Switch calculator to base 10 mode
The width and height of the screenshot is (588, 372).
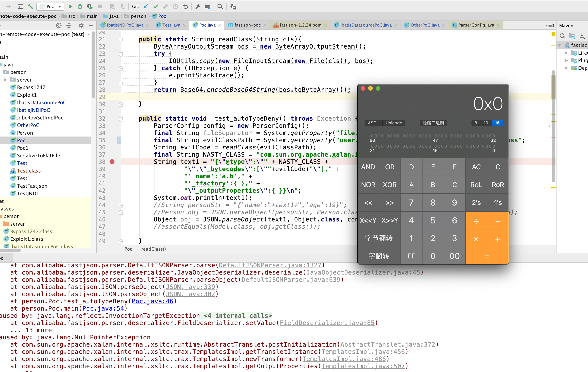point(486,123)
